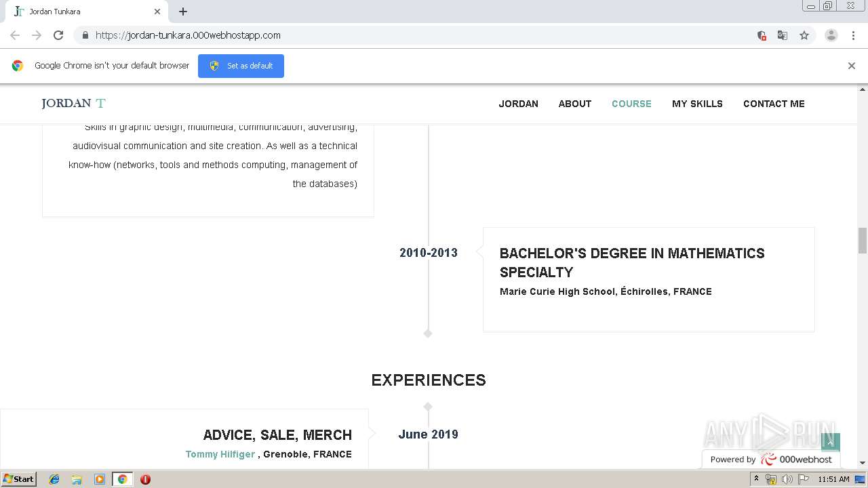The width and height of the screenshot is (868, 488).
Task: Open the red Opera taskbar icon
Action: point(145,479)
